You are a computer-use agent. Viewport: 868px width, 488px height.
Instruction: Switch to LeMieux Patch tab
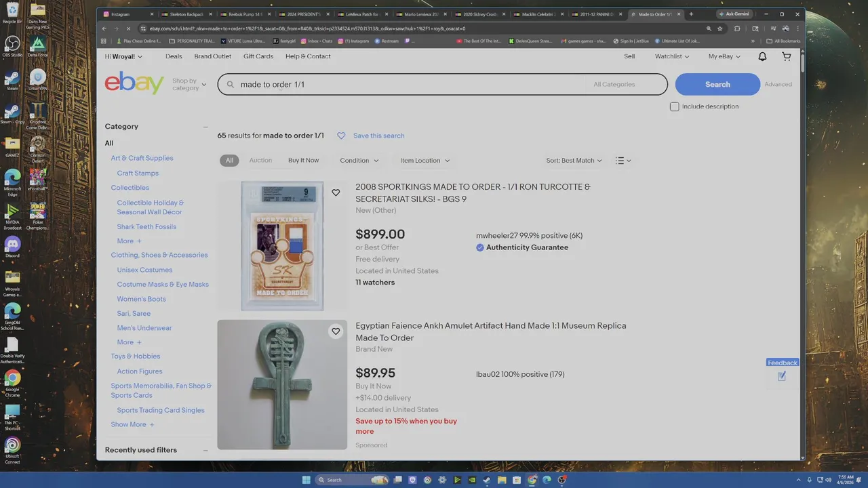click(x=362, y=14)
